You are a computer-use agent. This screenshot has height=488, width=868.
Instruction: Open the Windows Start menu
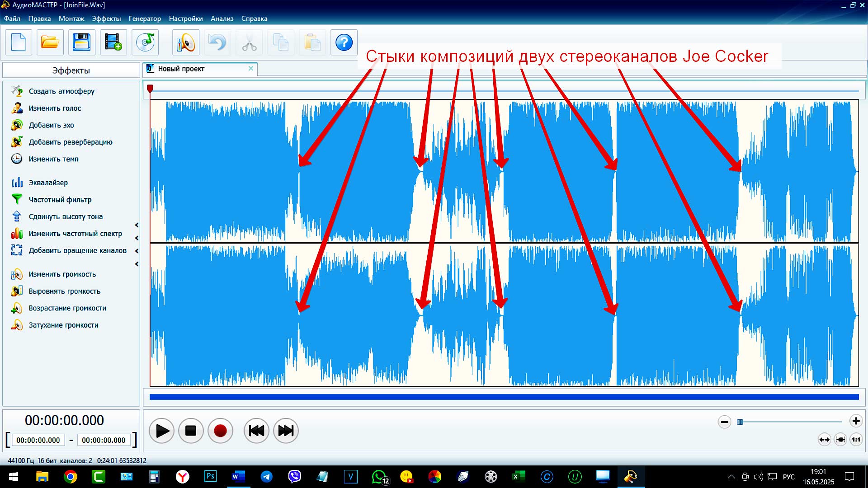pos(14,477)
